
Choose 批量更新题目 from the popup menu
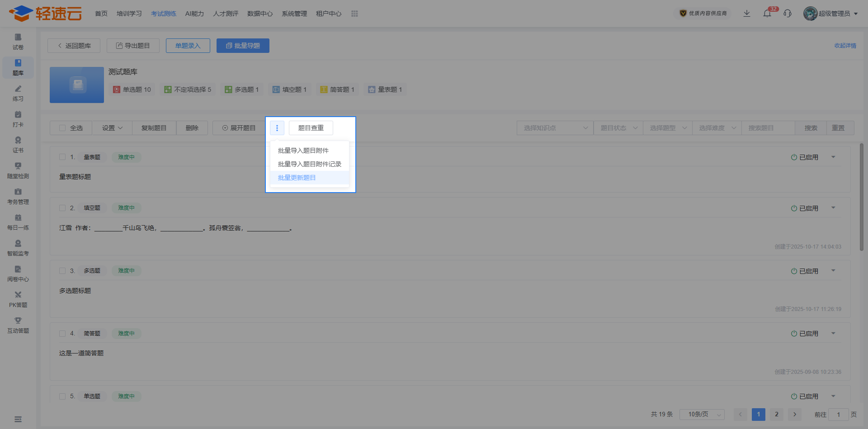tap(297, 178)
